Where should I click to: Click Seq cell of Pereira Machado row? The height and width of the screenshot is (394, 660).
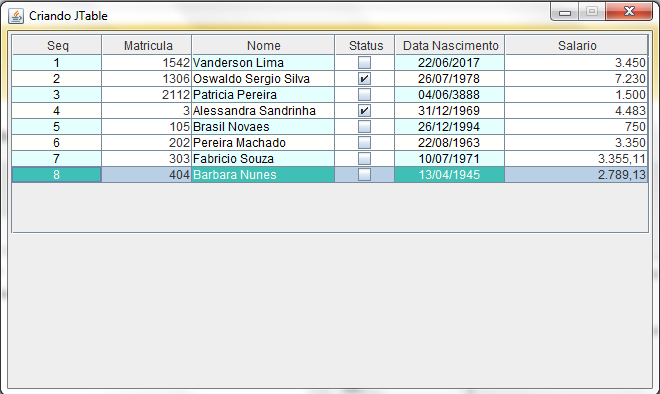(57, 143)
